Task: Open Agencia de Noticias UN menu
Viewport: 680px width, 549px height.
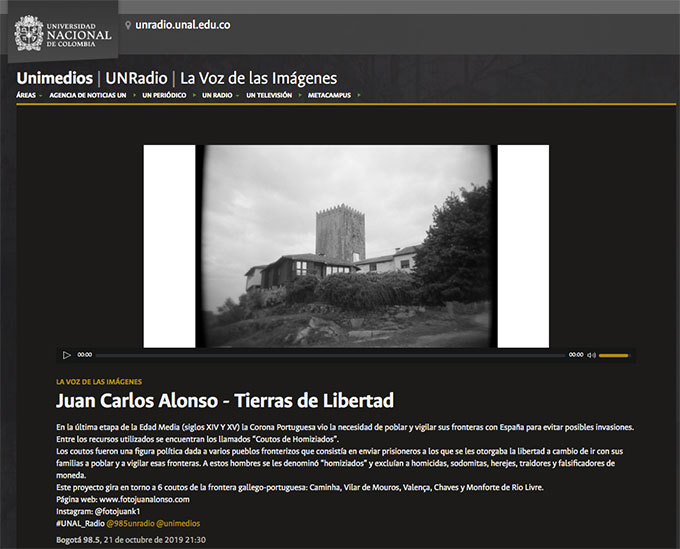Action: coord(88,95)
